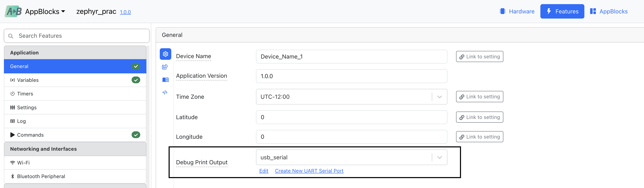Open the Debug Print Output dropdown

click(x=351, y=157)
